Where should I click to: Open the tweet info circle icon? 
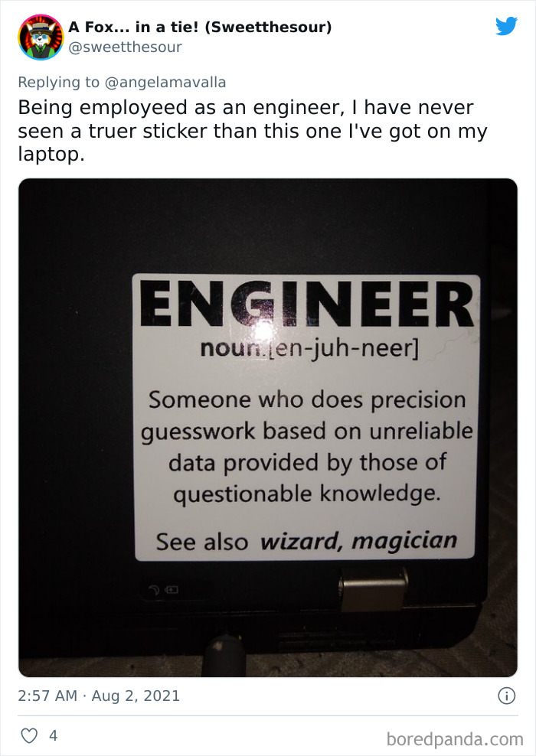click(507, 696)
